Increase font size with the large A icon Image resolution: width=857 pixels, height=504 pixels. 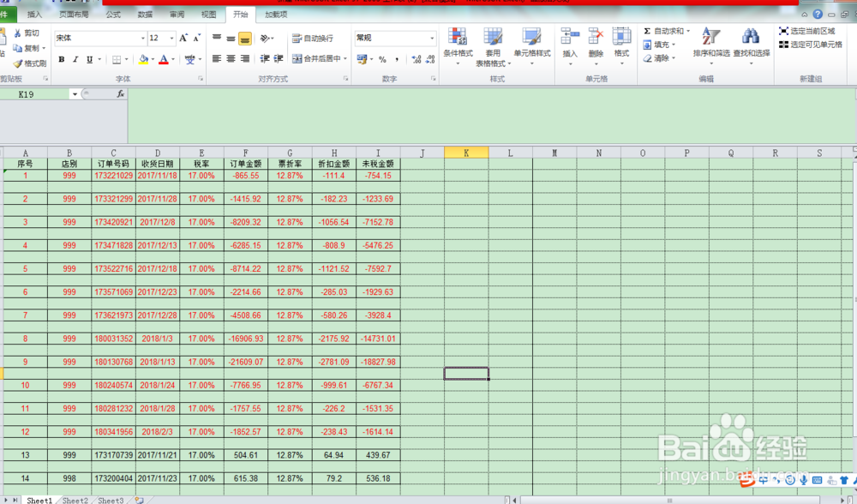click(183, 38)
